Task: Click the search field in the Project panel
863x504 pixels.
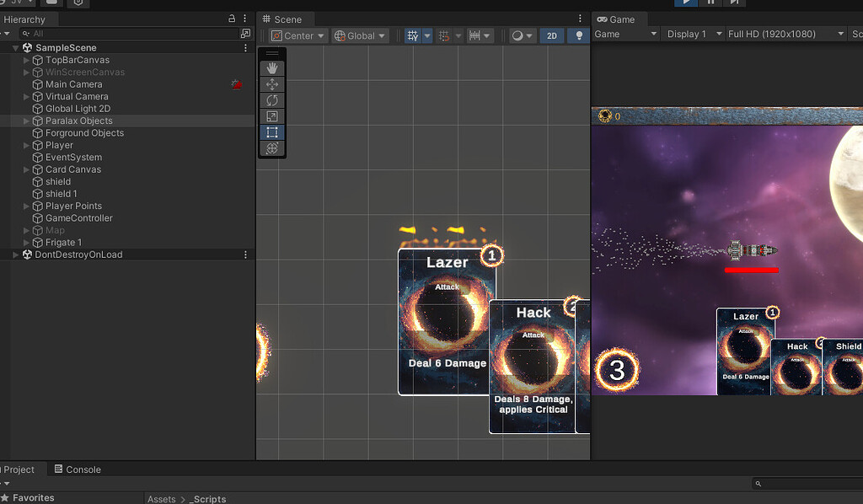Action: (x=807, y=483)
